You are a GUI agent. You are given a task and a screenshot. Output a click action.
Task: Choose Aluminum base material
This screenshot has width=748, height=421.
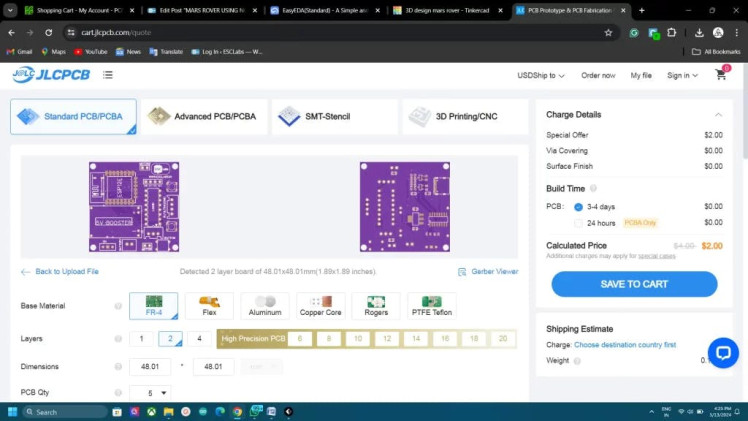(265, 306)
